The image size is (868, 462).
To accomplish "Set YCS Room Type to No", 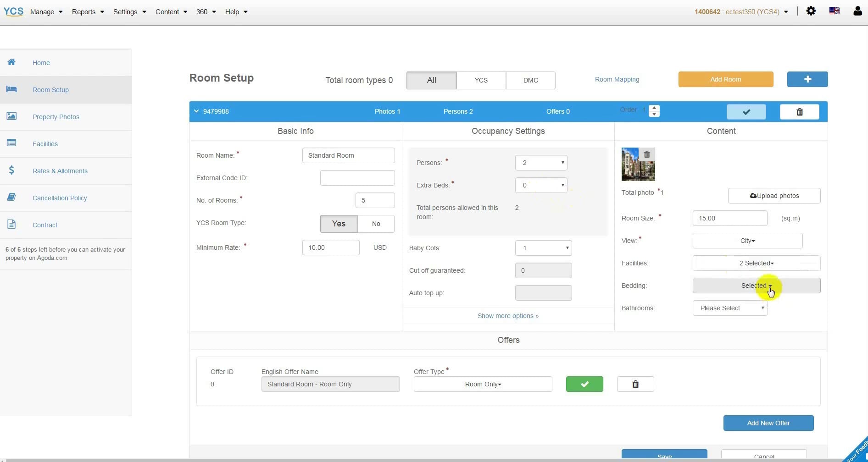I will point(376,224).
